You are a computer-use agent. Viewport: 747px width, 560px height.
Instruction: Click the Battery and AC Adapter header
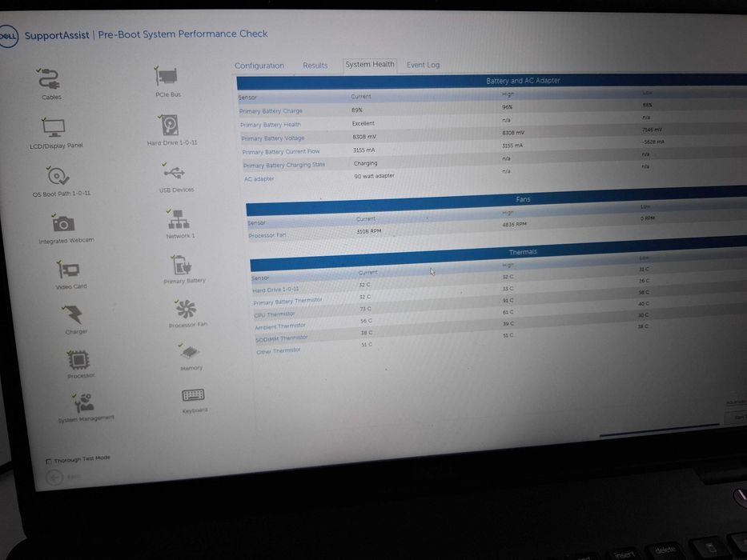click(x=492, y=81)
